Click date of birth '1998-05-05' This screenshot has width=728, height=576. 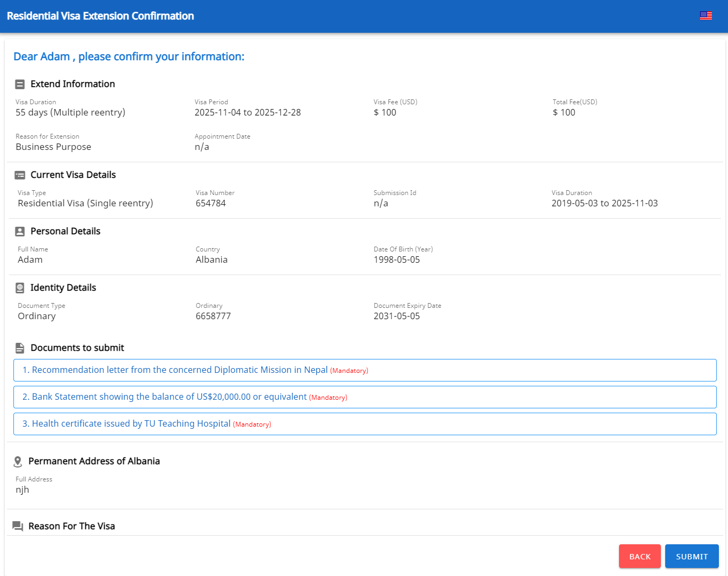pos(397,260)
